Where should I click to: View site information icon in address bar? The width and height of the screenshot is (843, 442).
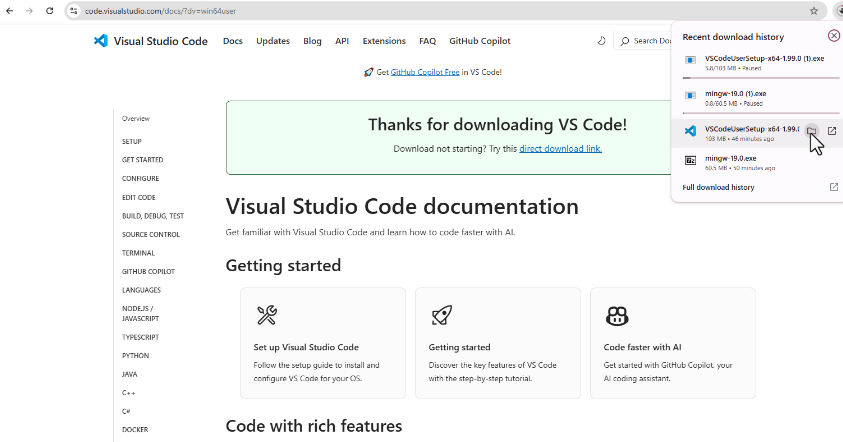[x=74, y=11]
